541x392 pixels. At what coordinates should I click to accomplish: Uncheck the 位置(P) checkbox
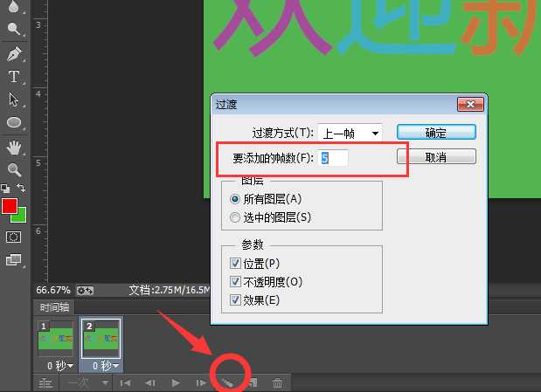coord(233,264)
